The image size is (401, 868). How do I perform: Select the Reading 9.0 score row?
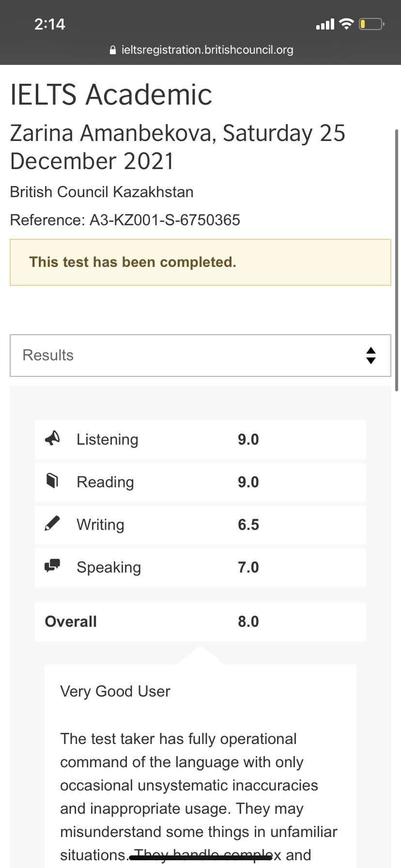pyautogui.click(x=200, y=482)
